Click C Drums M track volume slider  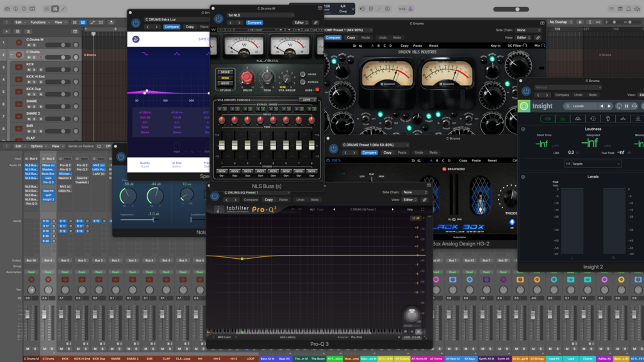click(x=57, y=45)
